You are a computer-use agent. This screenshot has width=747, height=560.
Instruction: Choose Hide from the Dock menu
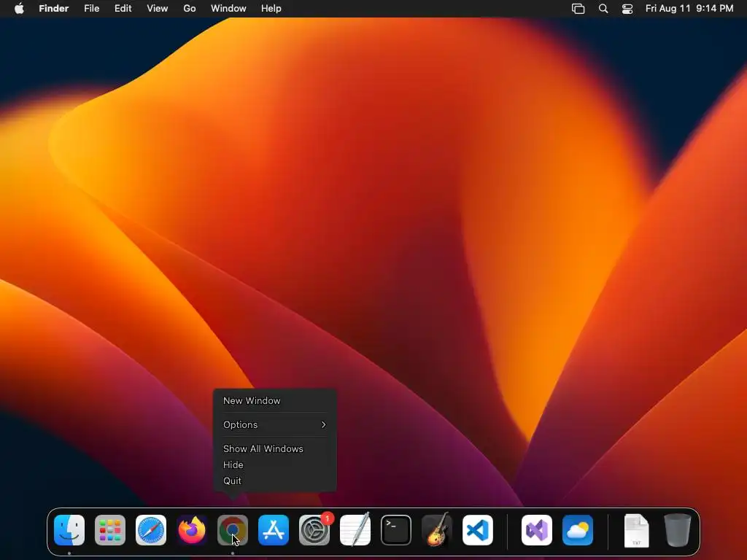pyautogui.click(x=274, y=464)
